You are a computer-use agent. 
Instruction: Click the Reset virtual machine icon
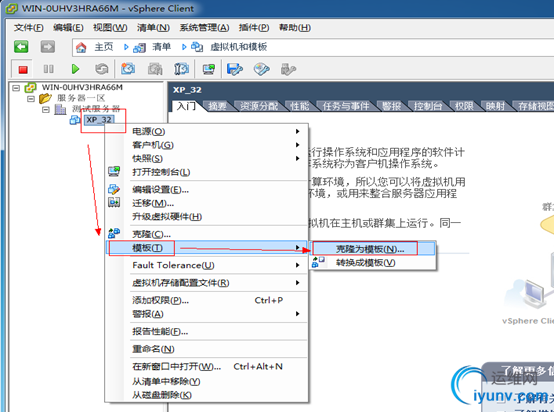pos(102,69)
